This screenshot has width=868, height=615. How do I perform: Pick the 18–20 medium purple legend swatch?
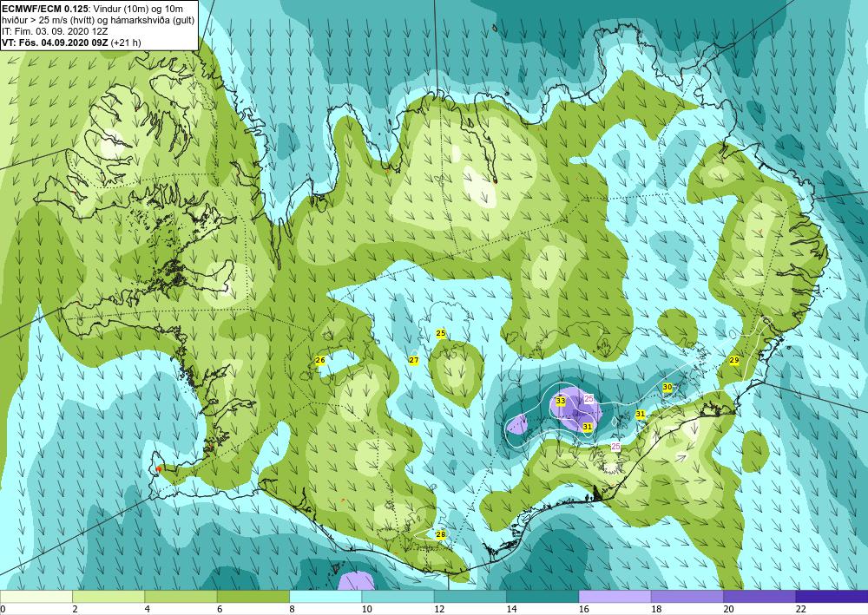687,596
